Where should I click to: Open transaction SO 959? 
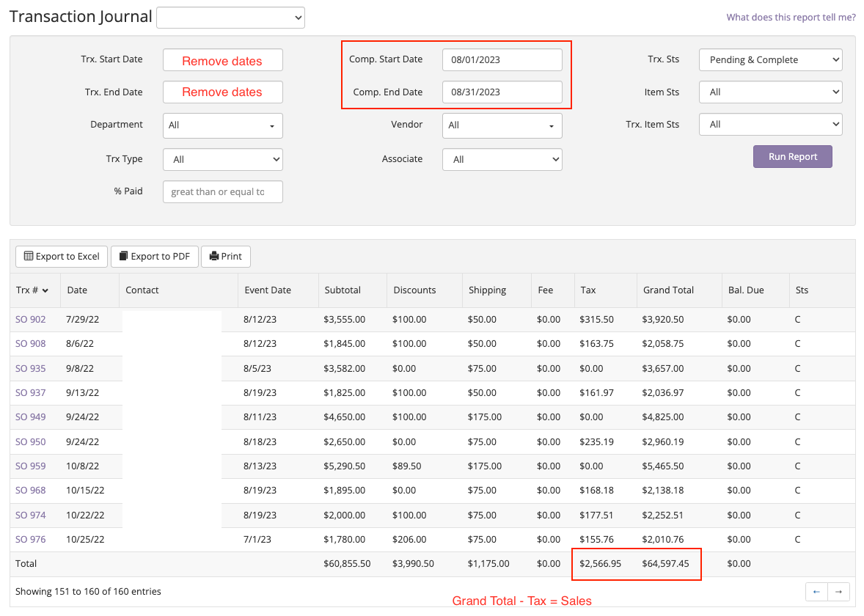coord(31,466)
